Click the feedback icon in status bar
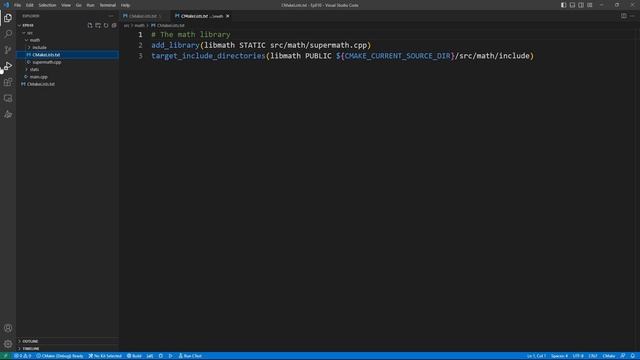The height and width of the screenshot is (360, 640). tap(623, 356)
